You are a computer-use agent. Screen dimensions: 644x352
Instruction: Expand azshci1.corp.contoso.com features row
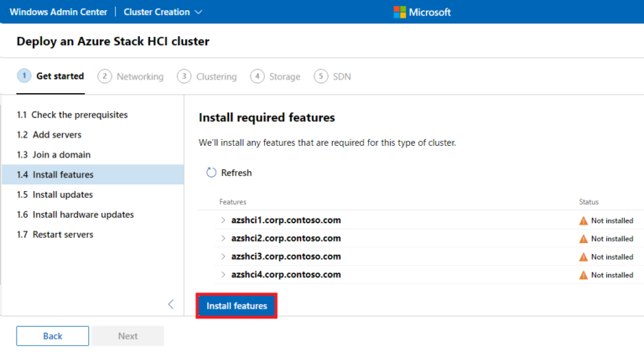(223, 220)
